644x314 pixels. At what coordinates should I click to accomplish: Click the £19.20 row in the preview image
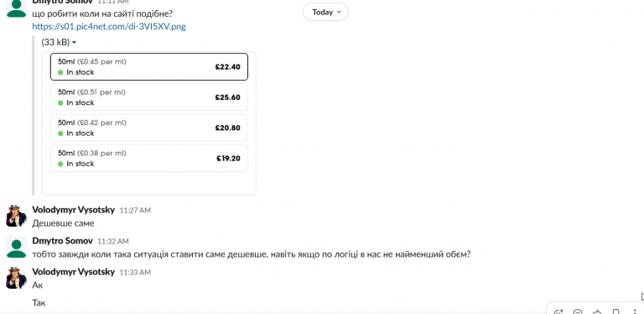coord(149,158)
